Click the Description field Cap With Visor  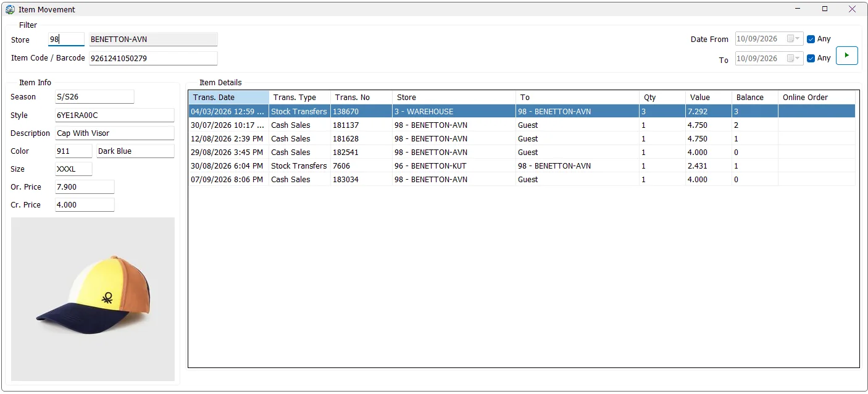pos(115,133)
